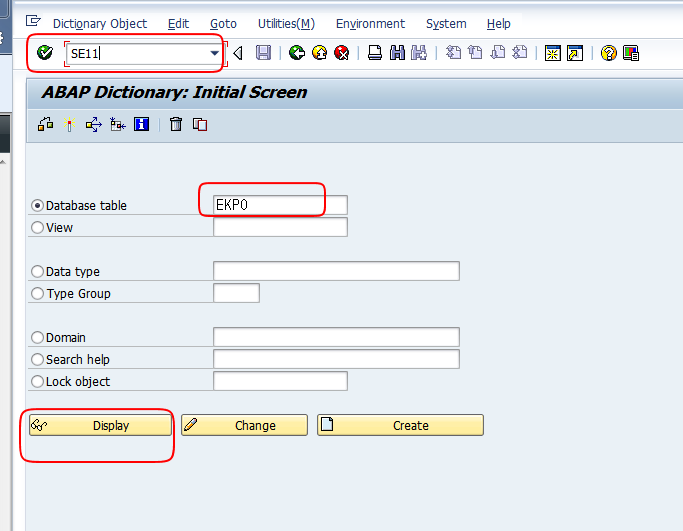Select the Domain radio button
This screenshot has height=531, width=683.
point(37,338)
